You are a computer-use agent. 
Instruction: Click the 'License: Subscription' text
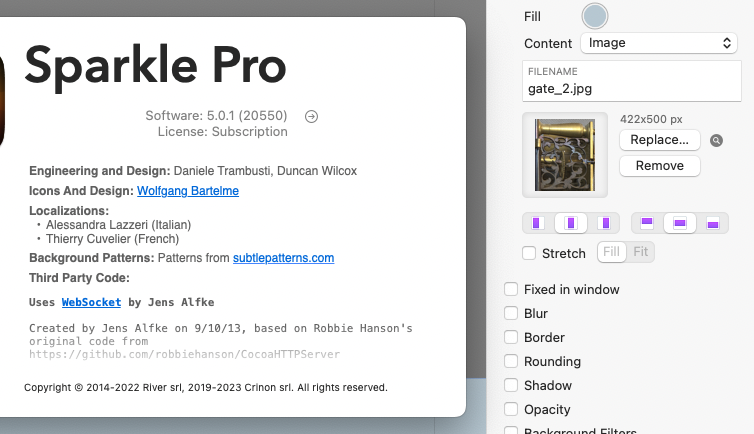[x=223, y=132]
